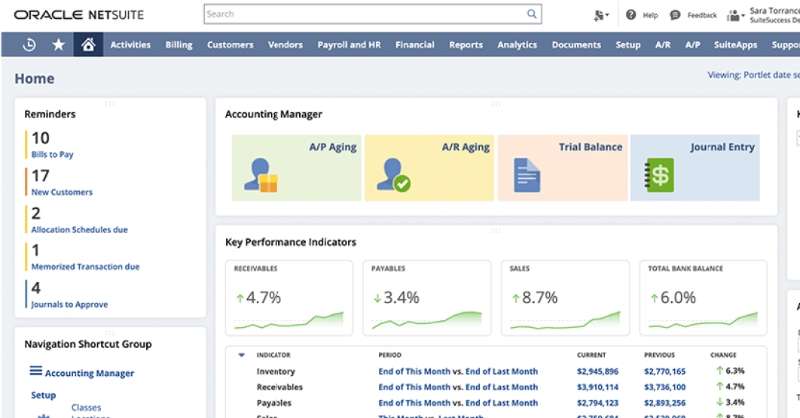Click the search magnifier icon

coord(532,14)
